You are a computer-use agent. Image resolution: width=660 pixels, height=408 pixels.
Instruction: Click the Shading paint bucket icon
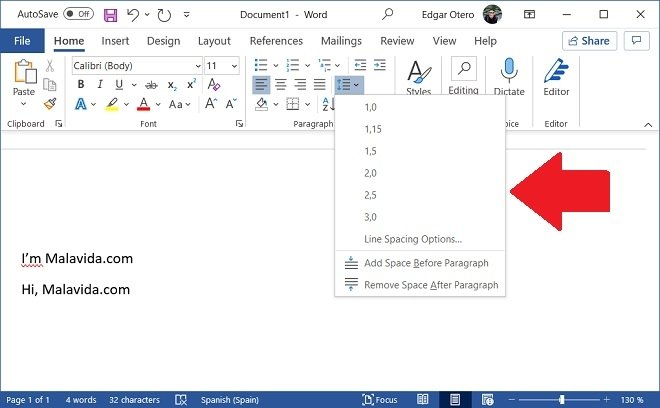[x=261, y=104]
